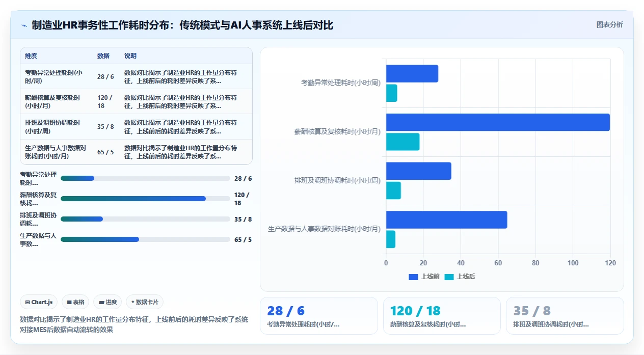Click the 上线前 bar for 生产数据与人事数据对账

(x=446, y=220)
